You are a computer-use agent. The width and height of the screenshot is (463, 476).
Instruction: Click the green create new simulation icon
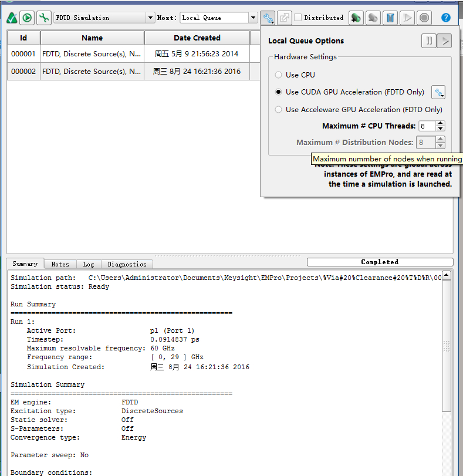pyautogui.click(x=356, y=18)
